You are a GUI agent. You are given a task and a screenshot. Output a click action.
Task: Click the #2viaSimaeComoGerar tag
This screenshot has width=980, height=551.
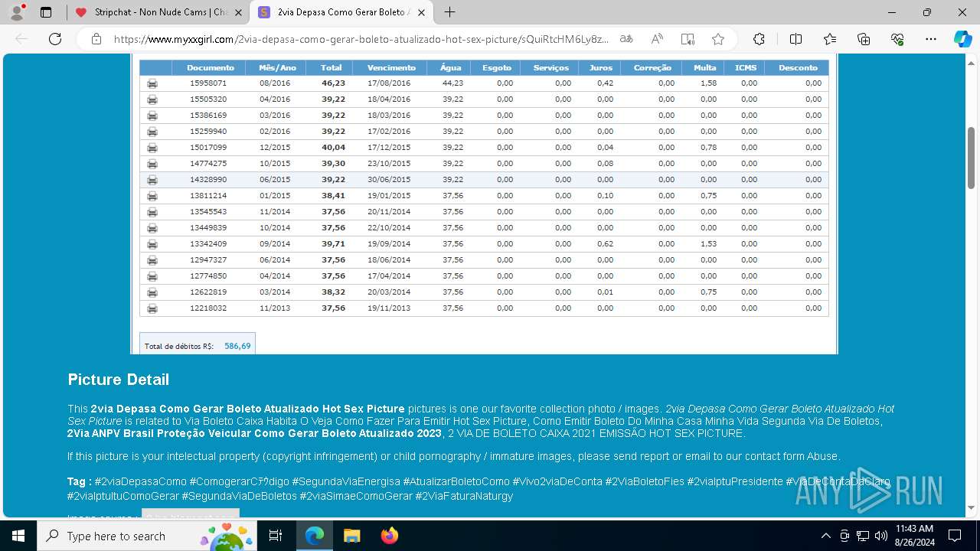point(356,496)
